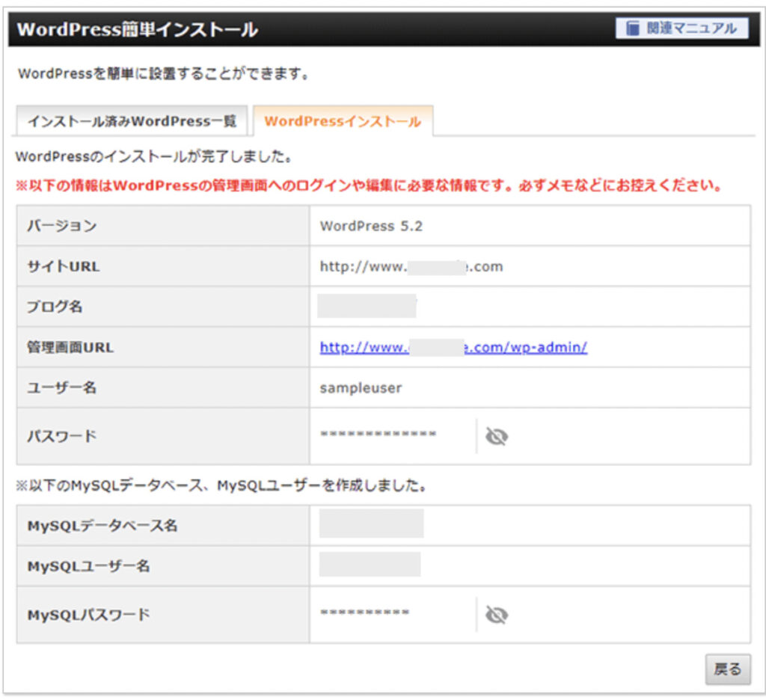This screenshot has width=766, height=700.
Task: Reveal the WordPress パスワード with eye icon
Action: 497,436
